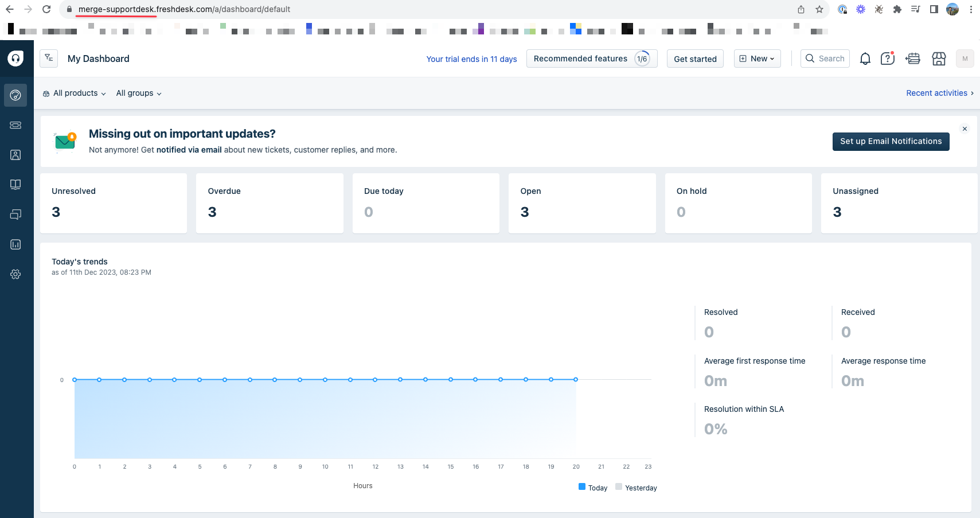
Task: Open Admin settings gear icon
Action: (x=15, y=274)
